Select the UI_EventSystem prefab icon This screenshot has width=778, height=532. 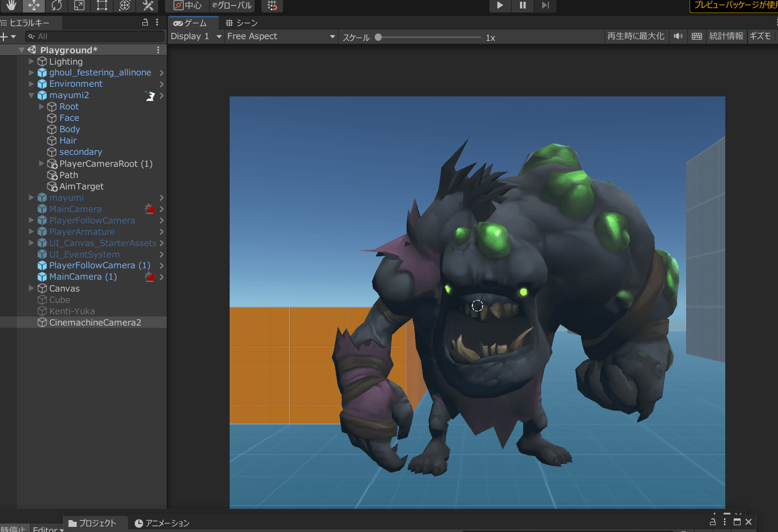coord(42,254)
